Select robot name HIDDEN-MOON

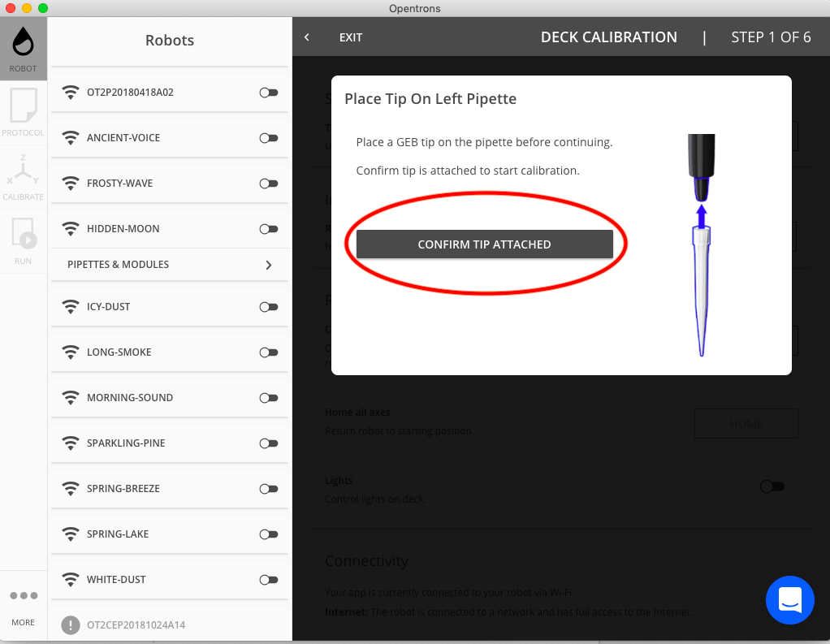tap(123, 228)
